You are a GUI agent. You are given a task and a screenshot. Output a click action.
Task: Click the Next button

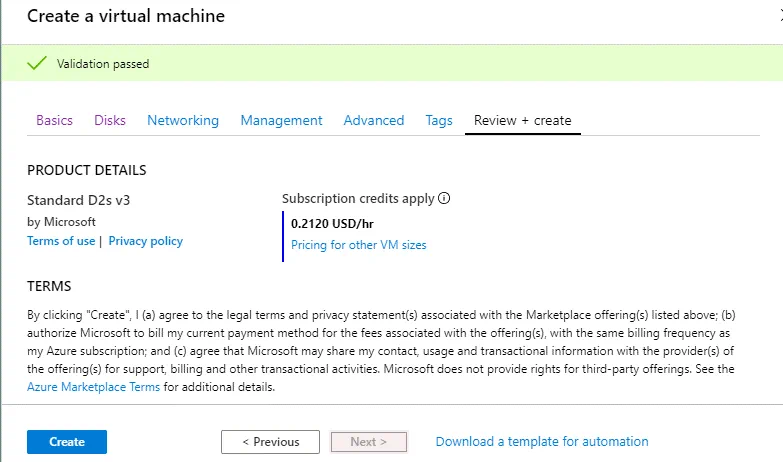click(369, 442)
